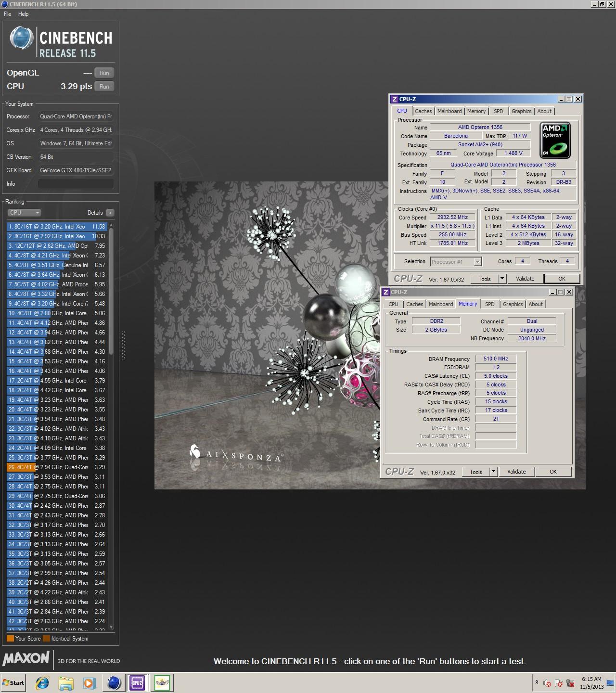The image size is (616, 693).
Task: Expand Tools dropdown arrow in CPU window
Action: [x=502, y=279]
